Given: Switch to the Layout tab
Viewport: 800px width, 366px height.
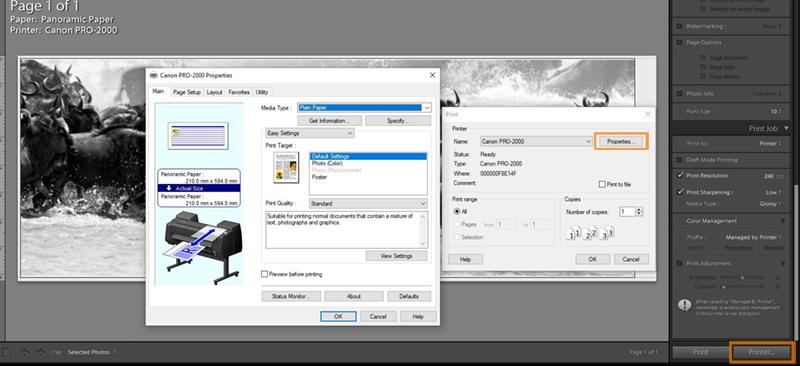Looking at the screenshot, I should pyautogui.click(x=214, y=92).
